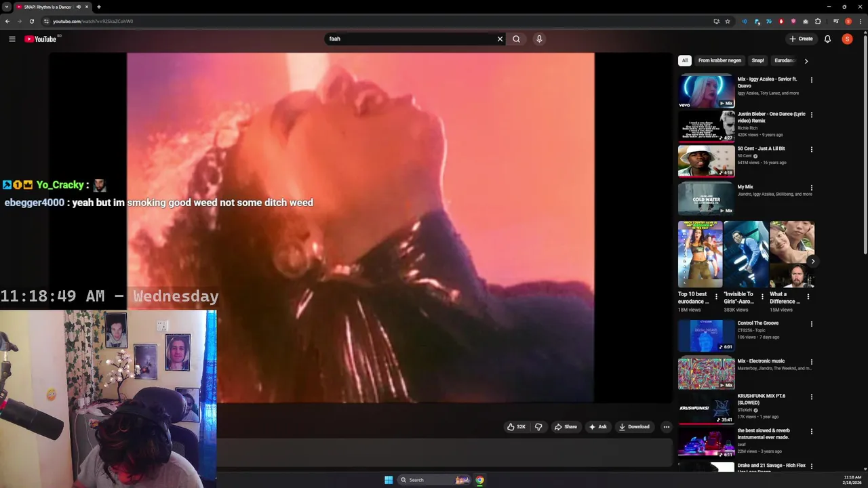This screenshot has height=488, width=868.
Task: Reload the page
Action: pos(31,21)
